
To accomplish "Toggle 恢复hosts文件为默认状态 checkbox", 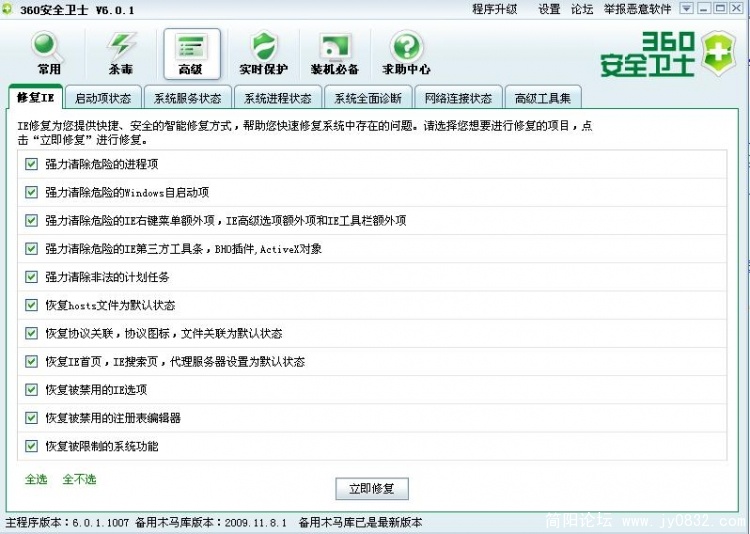I will click(x=32, y=305).
